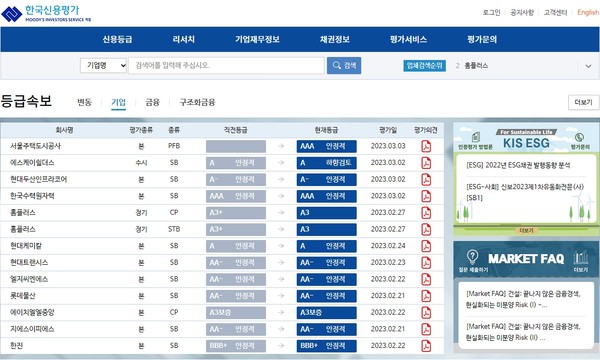Open PDF report for 엘지씨엔에스
Screen dimensions: 600x360
426,279
